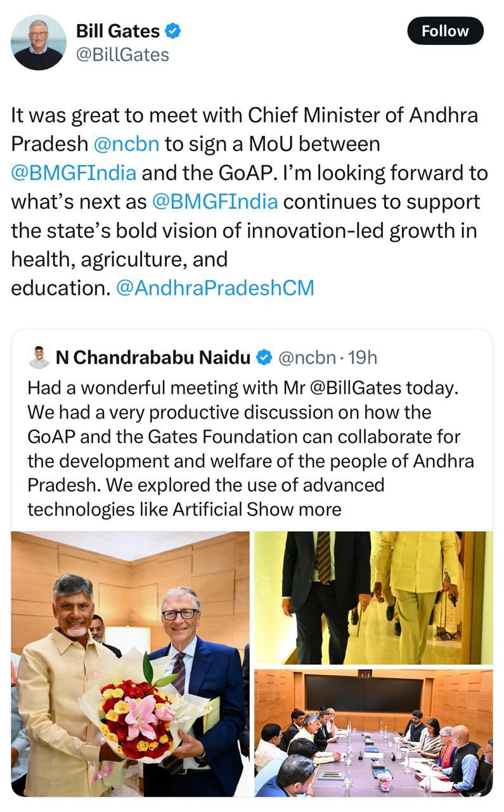Open N Chandrababu Naidu display name

click(153, 358)
